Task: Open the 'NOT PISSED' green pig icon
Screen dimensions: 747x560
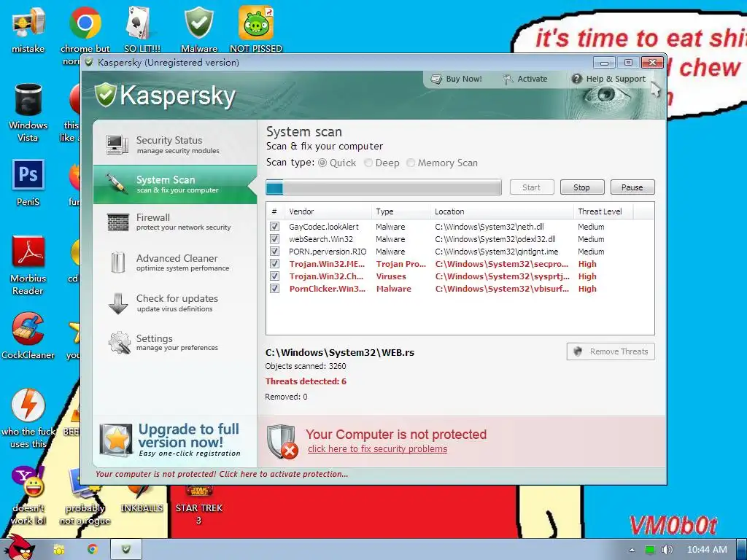Action: (256, 30)
